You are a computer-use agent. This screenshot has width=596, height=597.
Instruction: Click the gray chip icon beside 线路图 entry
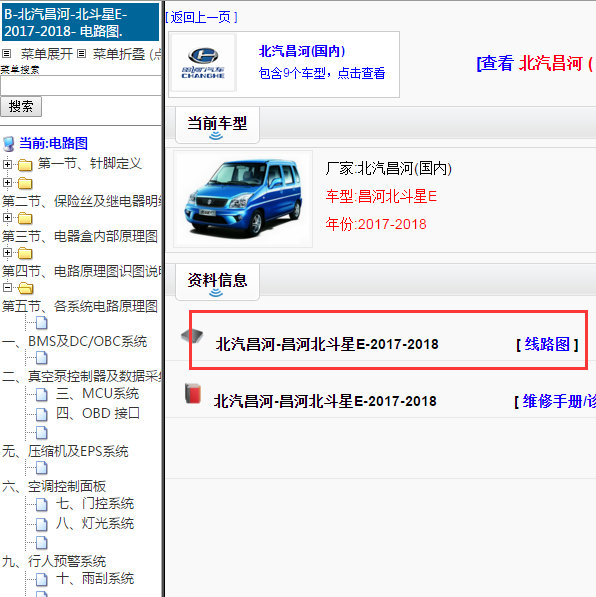[192, 335]
